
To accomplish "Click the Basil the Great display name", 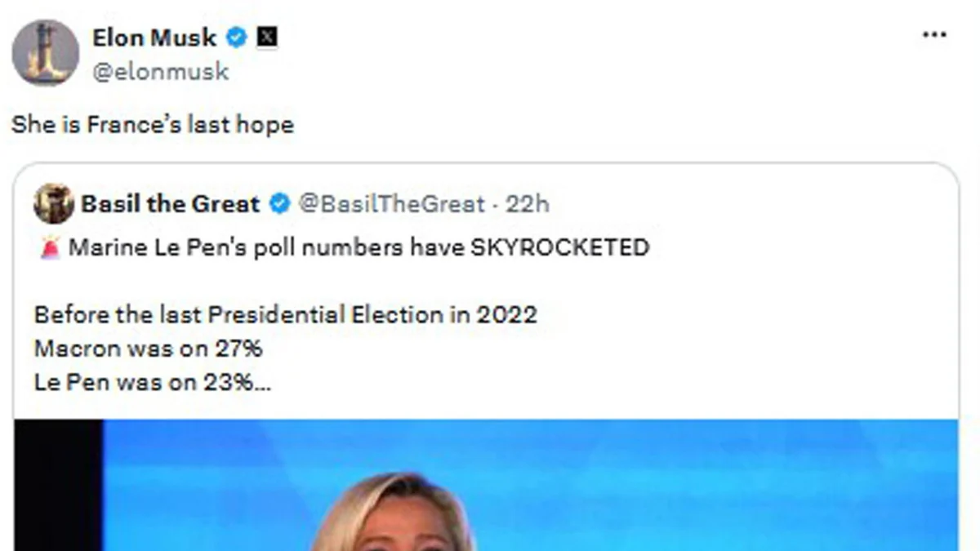I will click(171, 204).
